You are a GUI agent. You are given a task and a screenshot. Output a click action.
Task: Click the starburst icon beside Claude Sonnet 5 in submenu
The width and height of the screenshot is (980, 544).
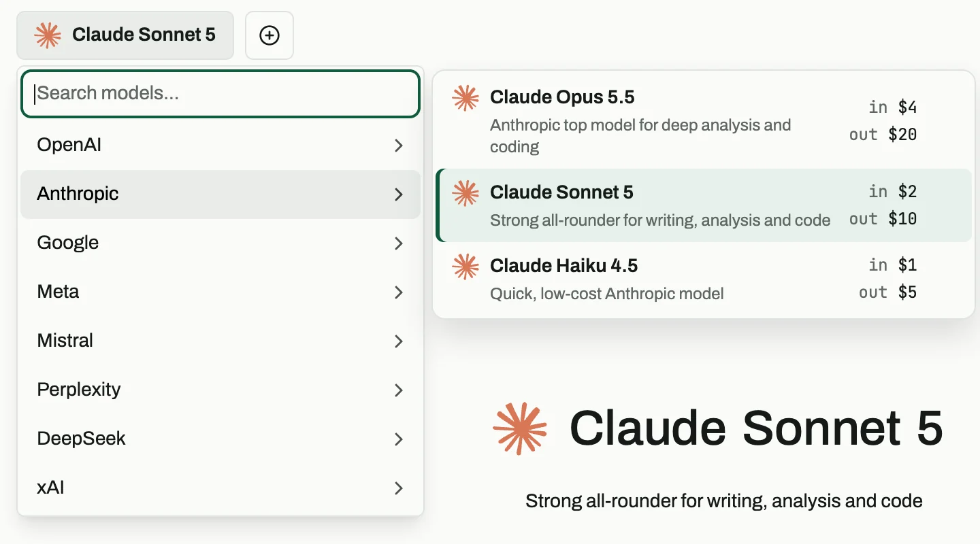(x=465, y=193)
